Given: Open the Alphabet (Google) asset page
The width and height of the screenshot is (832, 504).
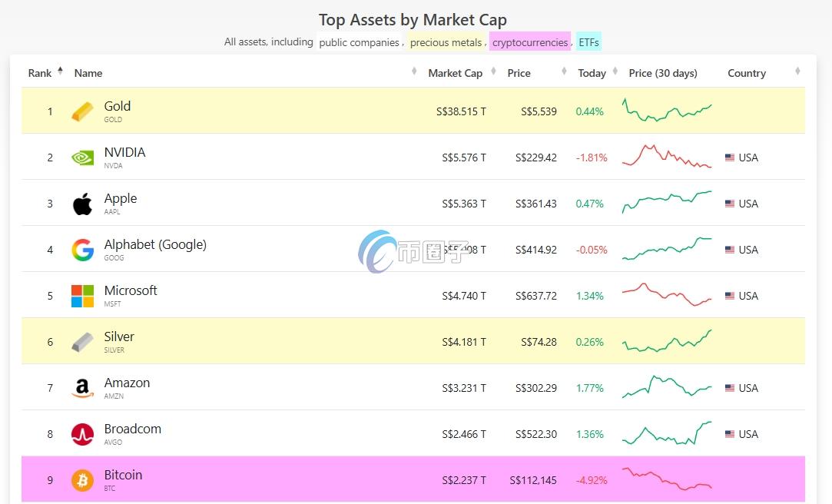Looking at the screenshot, I should pyautogui.click(x=155, y=245).
